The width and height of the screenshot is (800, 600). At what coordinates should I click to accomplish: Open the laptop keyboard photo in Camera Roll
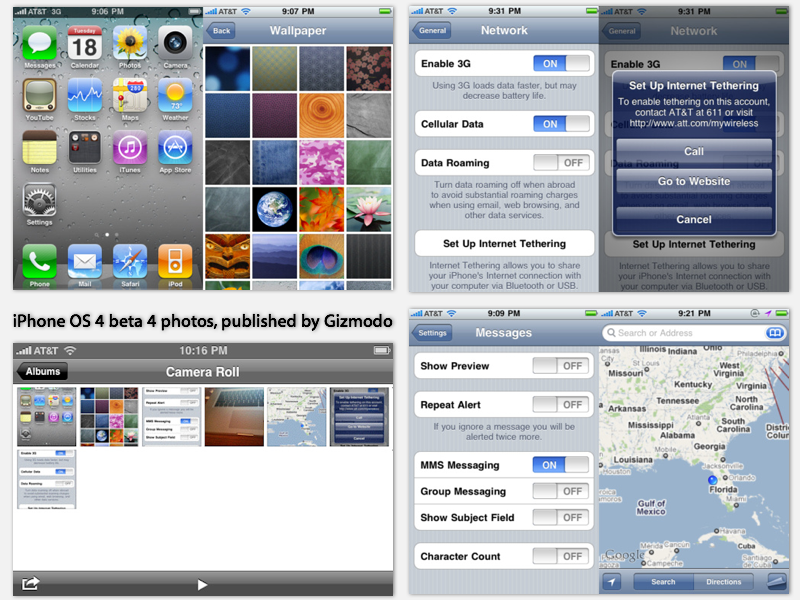234,417
